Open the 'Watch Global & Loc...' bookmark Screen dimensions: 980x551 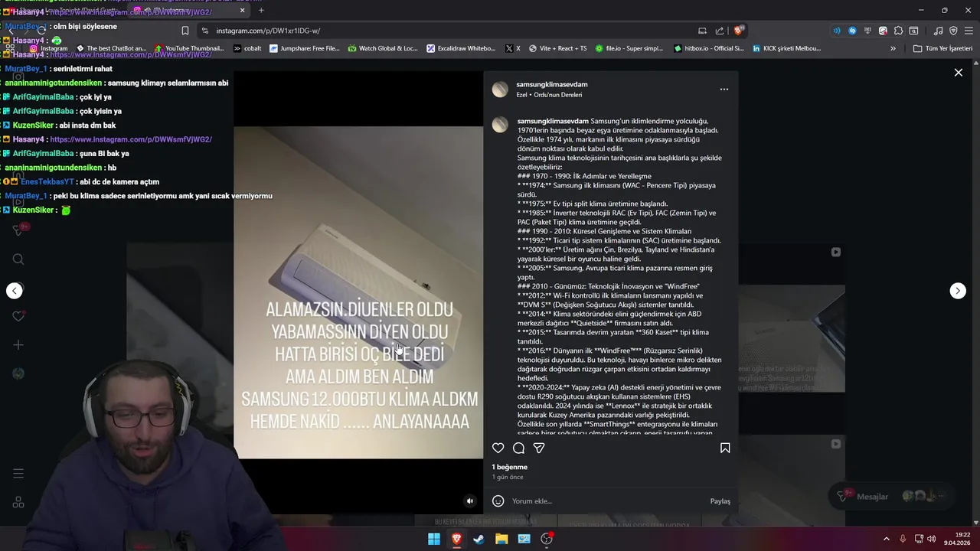coord(383,48)
